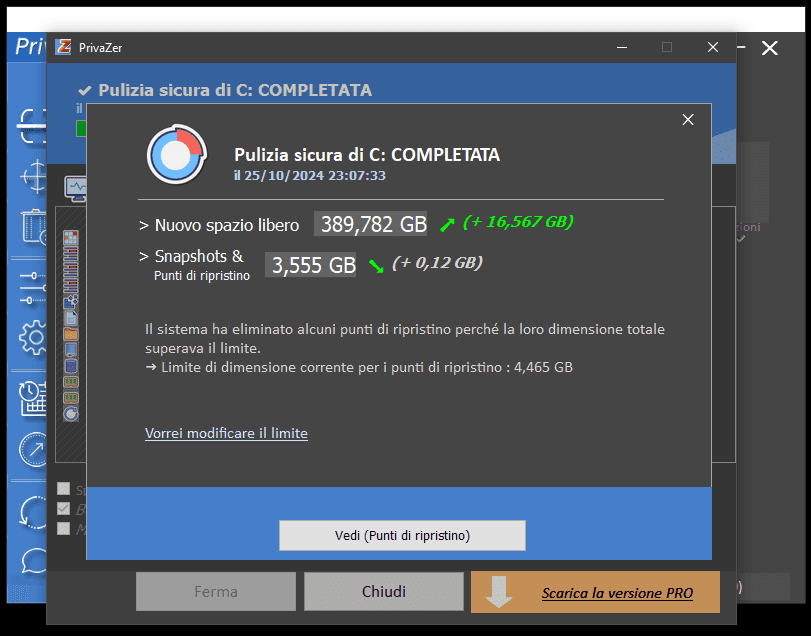Toggle the checkbox labeled starting 'Sp'
The image size is (811, 636).
point(64,489)
